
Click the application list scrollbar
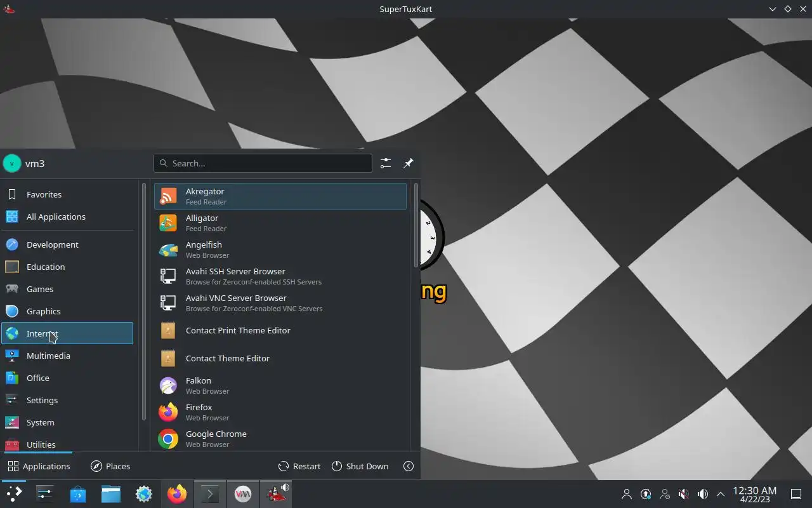click(416, 225)
